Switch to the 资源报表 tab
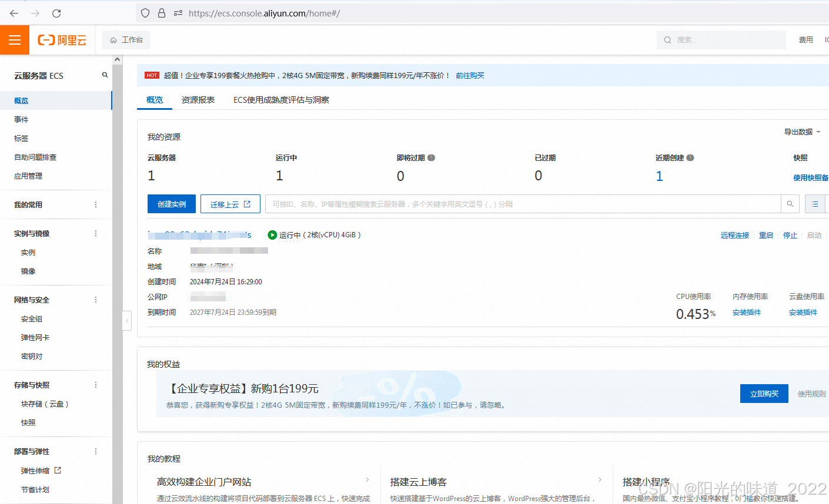This screenshot has height=504, width=829. (x=198, y=100)
